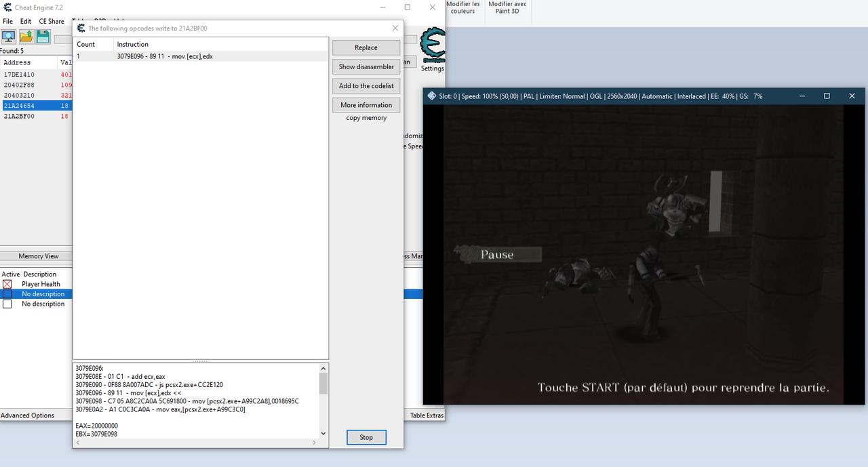Click the Instruction column header

[x=220, y=44]
